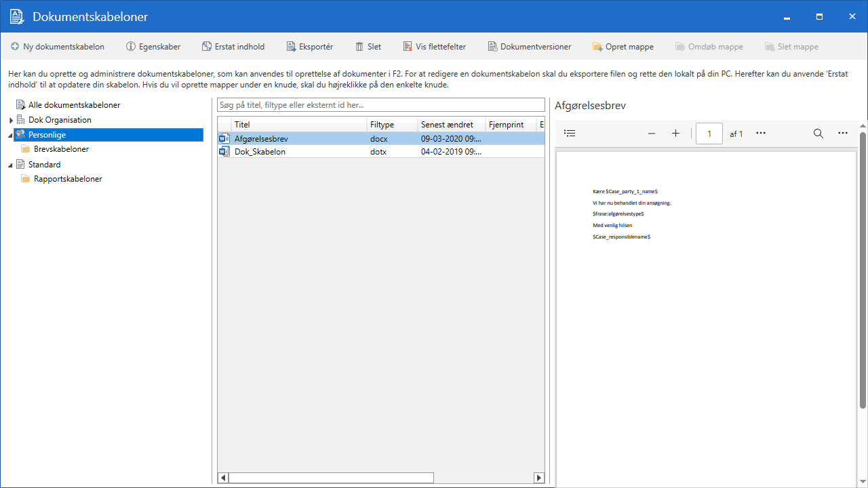Expand the Dok Organisation tree node
868x488 pixels.
coord(11,121)
